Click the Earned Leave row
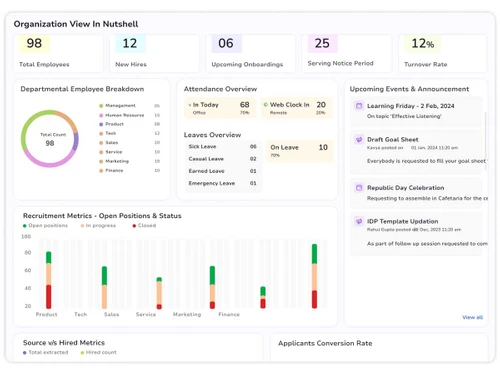Viewport: 500px width, 375px height. (x=223, y=171)
